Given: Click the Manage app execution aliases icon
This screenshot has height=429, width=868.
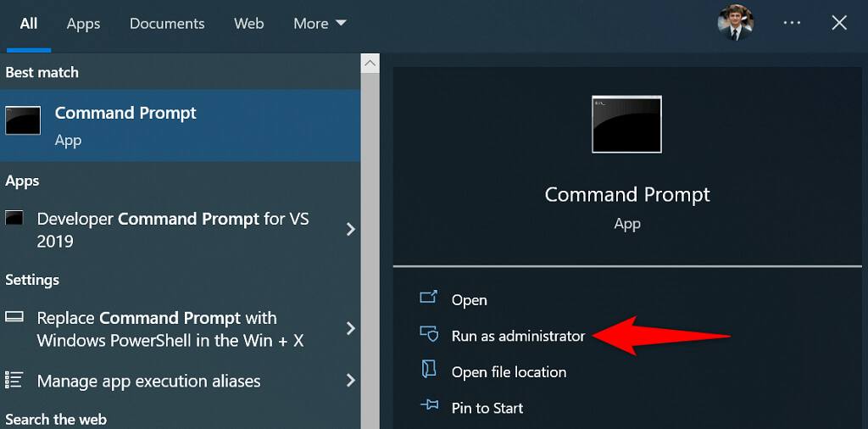Looking at the screenshot, I should click(x=14, y=380).
